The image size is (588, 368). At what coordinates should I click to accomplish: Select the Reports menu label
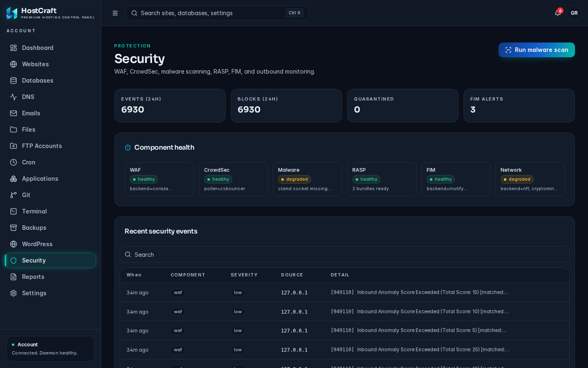(x=33, y=277)
